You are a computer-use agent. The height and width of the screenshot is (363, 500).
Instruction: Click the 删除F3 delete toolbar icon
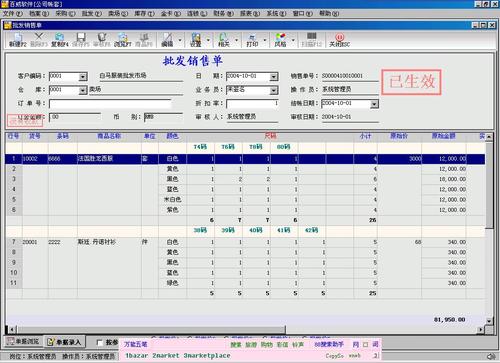(39, 39)
